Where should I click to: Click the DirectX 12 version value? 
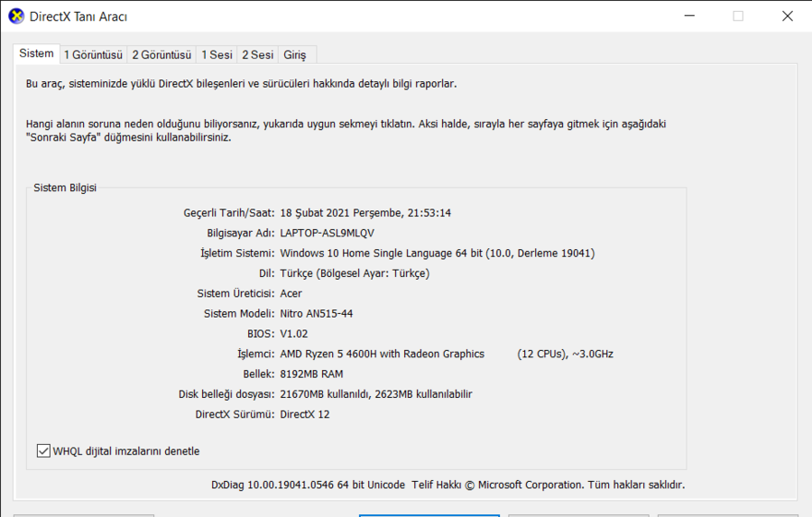[x=305, y=414]
